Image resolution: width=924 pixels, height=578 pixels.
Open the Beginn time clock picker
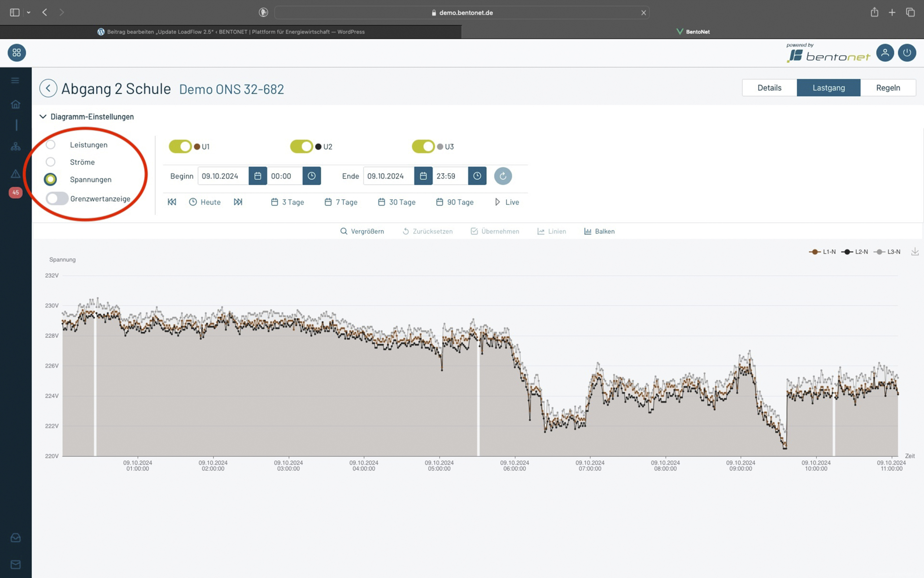tap(311, 176)
